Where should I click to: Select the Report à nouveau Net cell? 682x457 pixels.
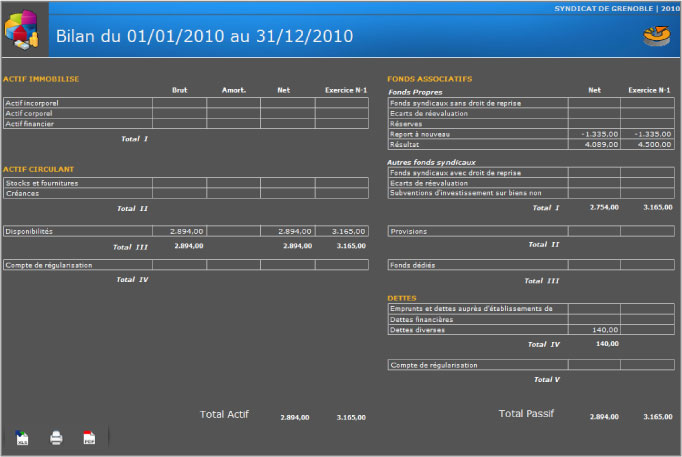pos(594,133)
